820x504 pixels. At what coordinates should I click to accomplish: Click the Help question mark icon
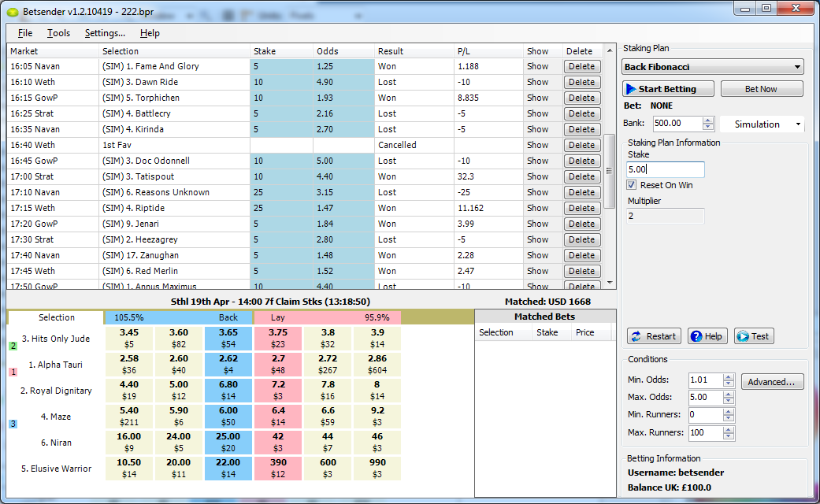pos(696,336)
